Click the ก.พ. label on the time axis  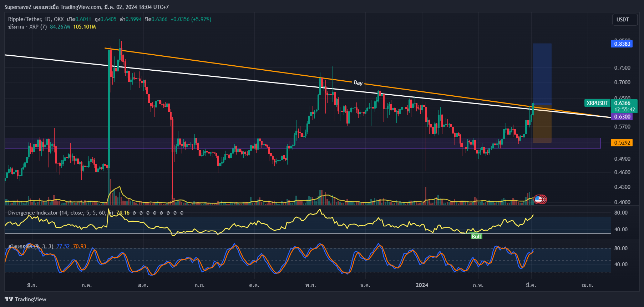click(x=478, y=285)
